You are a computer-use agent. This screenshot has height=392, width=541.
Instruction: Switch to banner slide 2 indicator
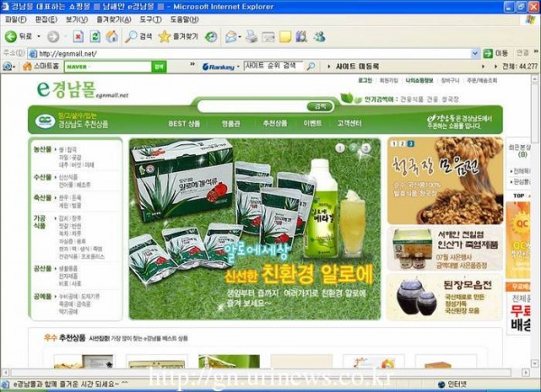[x=354, y=148]
